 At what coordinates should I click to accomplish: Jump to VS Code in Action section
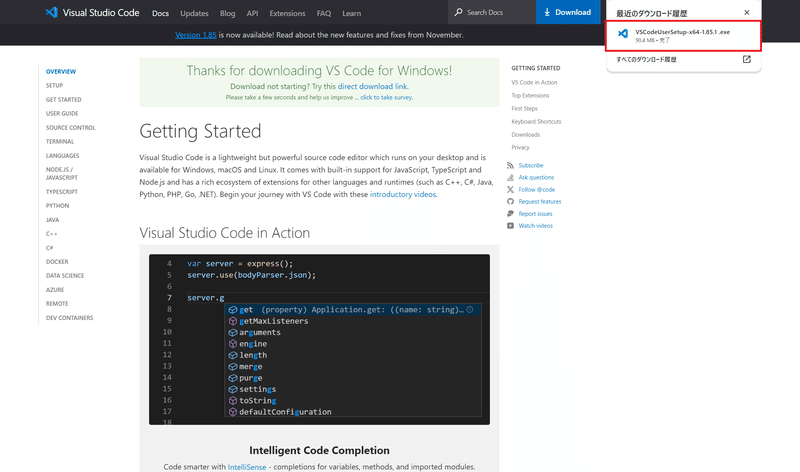point(535,82)
